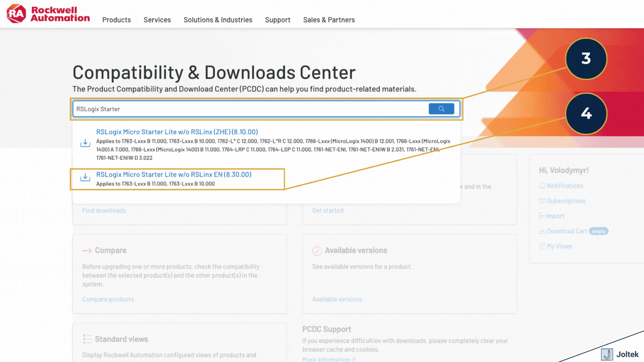Screen dimensions: 644x362
Task: Select RSLogix Micro Starter Lite EN (8.30.00) result
Action: coord(174,175)
